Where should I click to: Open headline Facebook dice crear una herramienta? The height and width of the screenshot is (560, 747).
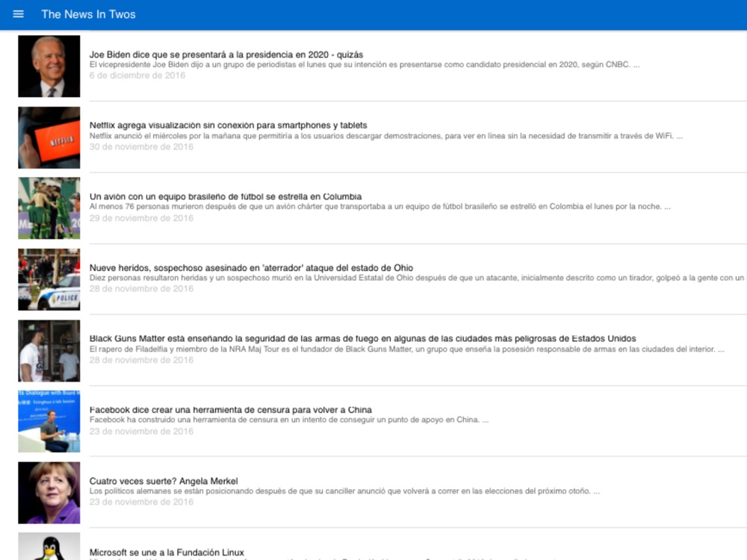(x=231, y=410)
